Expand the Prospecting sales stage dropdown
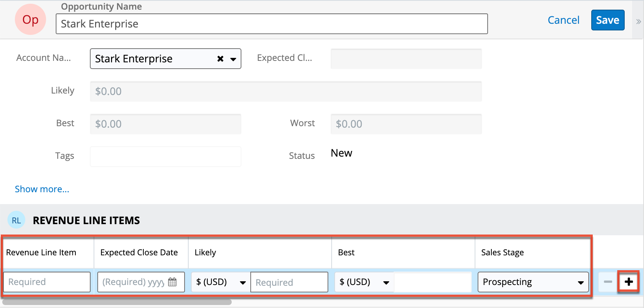 point(533,282)
